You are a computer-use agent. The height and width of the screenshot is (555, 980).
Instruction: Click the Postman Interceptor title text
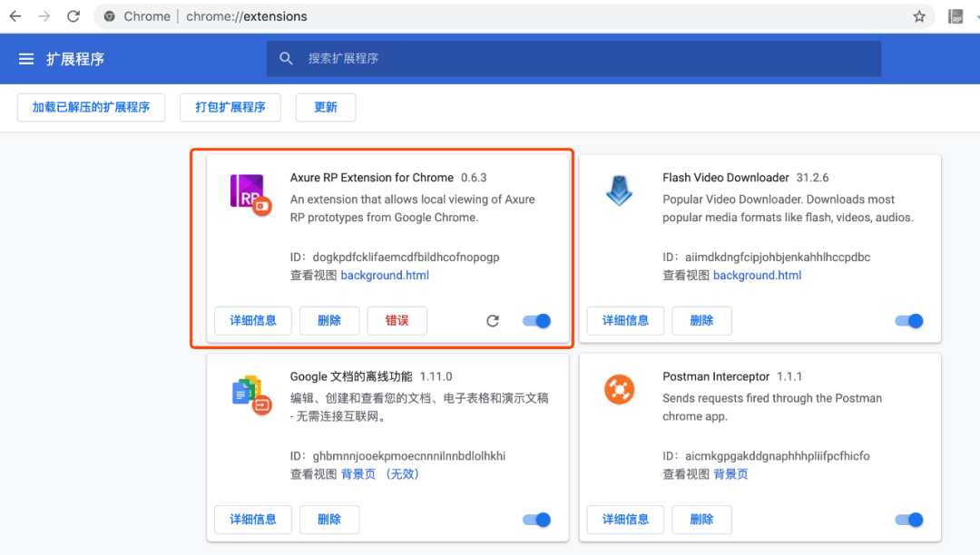(716, 376)
